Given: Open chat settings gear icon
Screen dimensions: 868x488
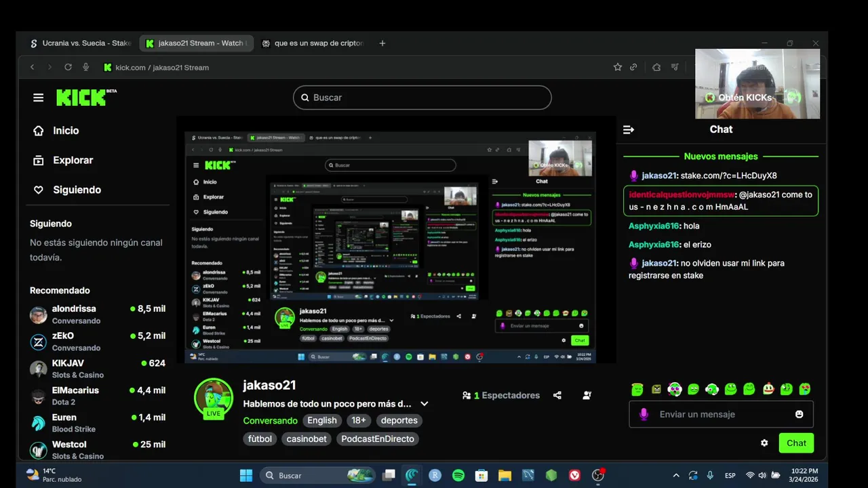Looking at the screenshot, I should [764, 443].
